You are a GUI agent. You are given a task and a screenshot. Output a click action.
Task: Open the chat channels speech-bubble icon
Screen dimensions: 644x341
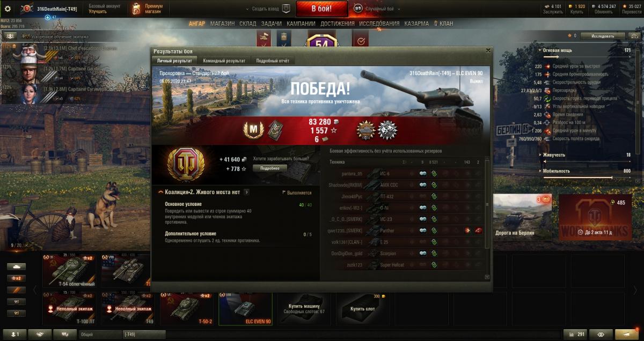[x=65, y=334]
